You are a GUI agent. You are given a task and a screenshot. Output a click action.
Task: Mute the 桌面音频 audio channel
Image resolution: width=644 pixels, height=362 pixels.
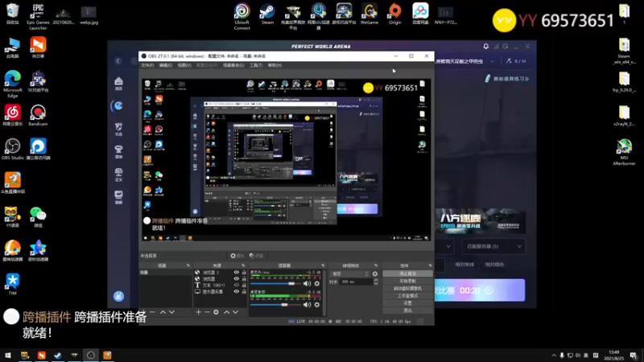pos(307,305)
